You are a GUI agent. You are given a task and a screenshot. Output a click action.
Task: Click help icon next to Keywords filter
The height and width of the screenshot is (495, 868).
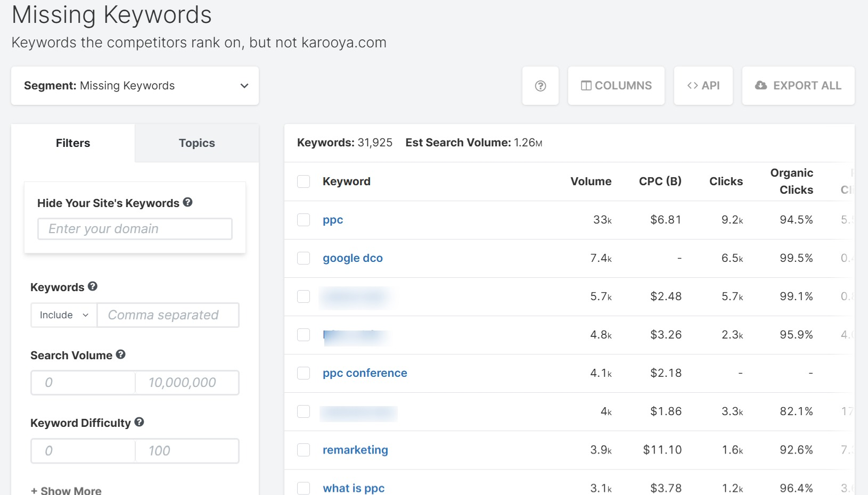[93, 286]
